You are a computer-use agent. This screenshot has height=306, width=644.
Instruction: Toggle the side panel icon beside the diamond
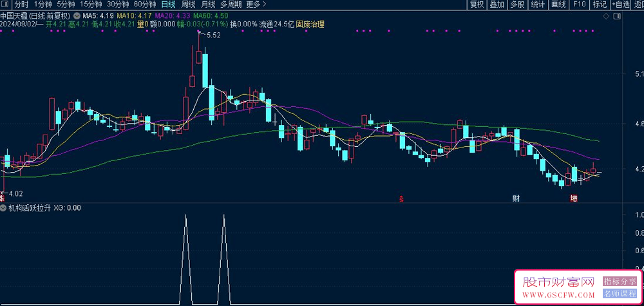click(x=616, y=16)
